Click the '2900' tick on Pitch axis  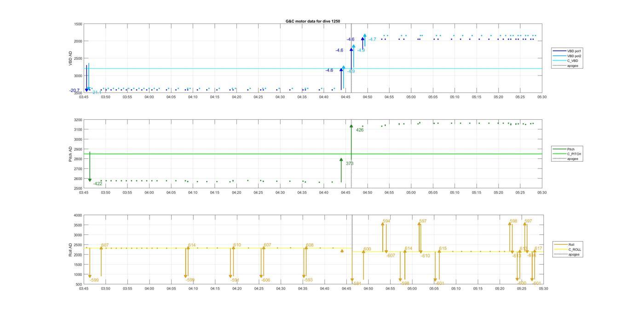(78, 149)
